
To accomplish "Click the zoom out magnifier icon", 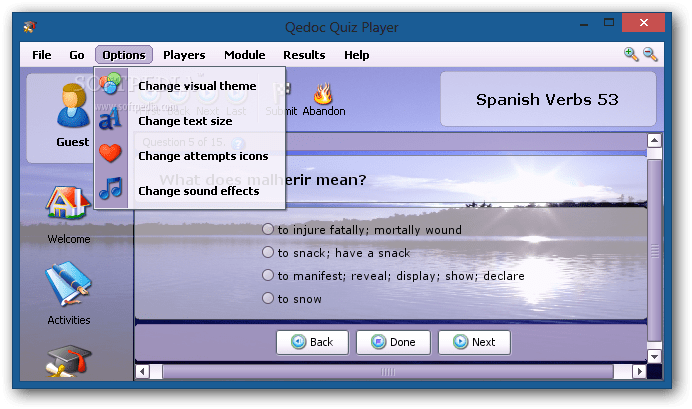I will 650,54.
